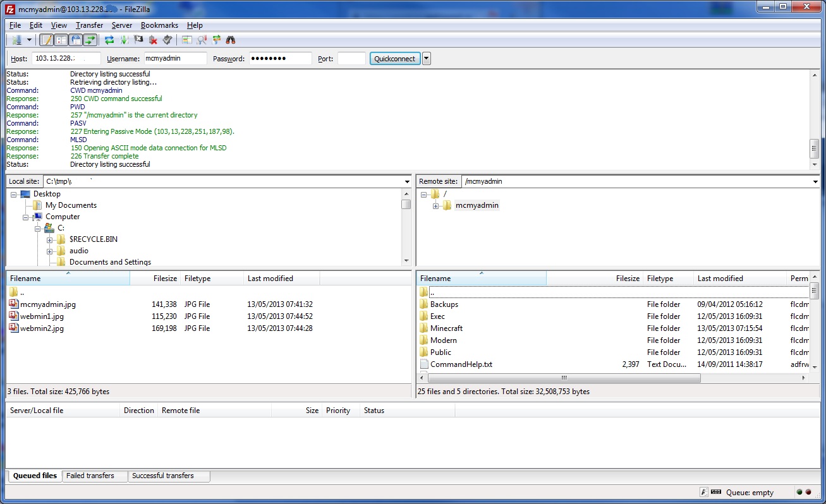Click the SCII status bar indicator icon

pos(716,492)
